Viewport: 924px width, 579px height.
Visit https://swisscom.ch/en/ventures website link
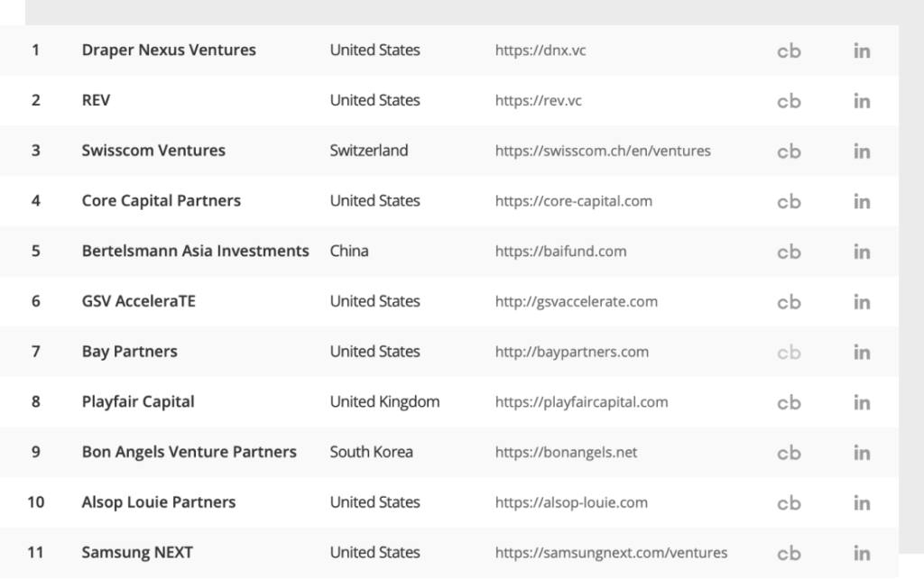click(x=603, y=151)
